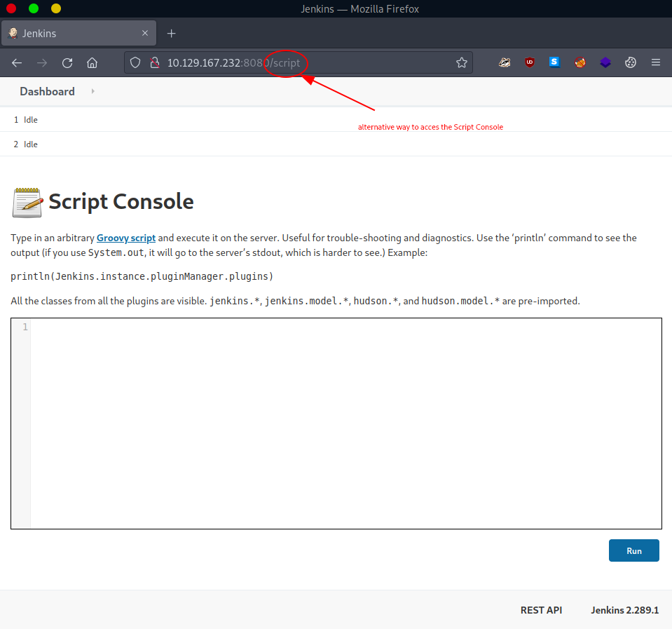The width and height of the screenshot is (672, 629).
Task: Click the blue S extension icon
Action: [x=554, y=62]
